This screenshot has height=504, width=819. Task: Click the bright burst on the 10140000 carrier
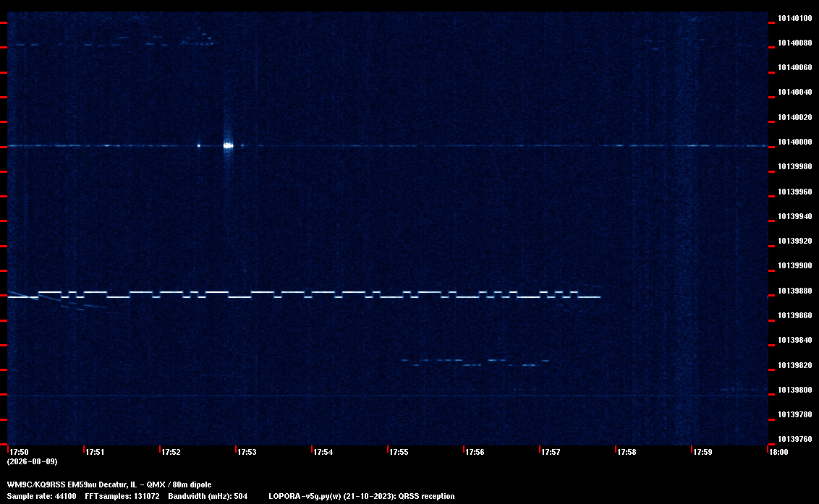point(228,146)
